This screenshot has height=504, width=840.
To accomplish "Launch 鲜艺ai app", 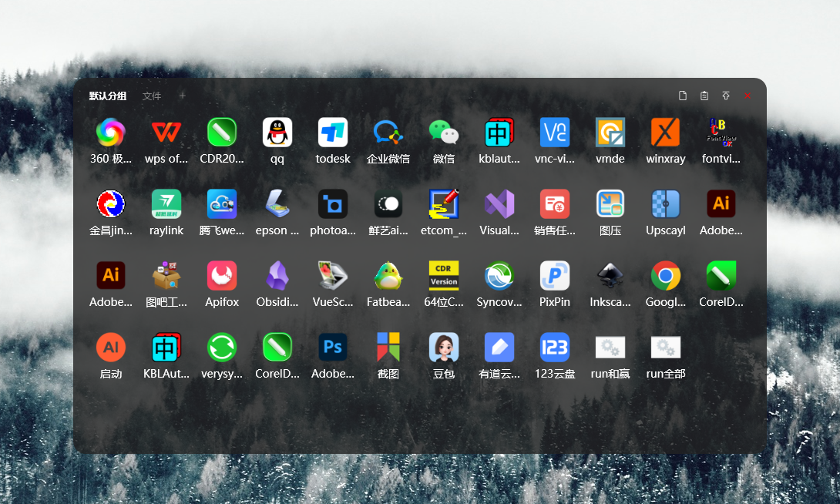I will click(388, 204).
